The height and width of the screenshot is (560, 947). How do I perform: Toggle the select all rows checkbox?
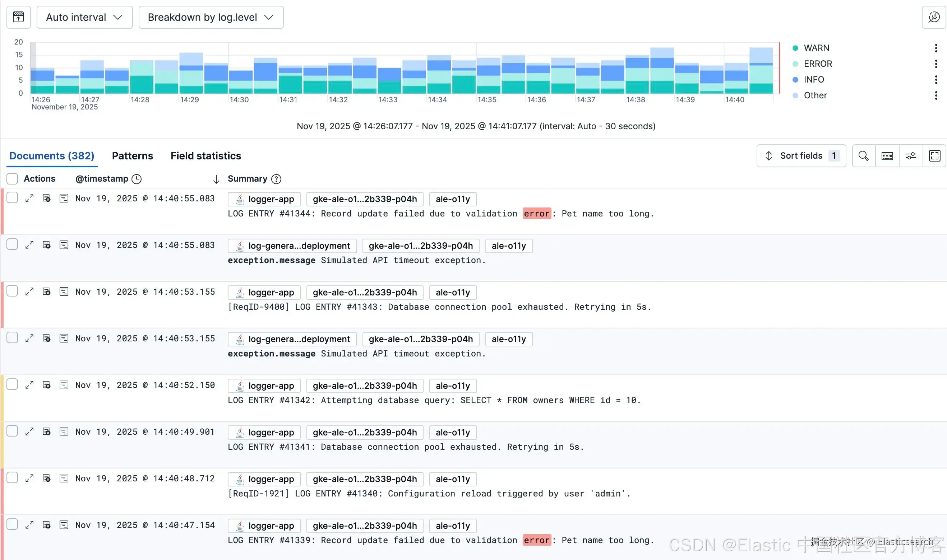point(13,178)
